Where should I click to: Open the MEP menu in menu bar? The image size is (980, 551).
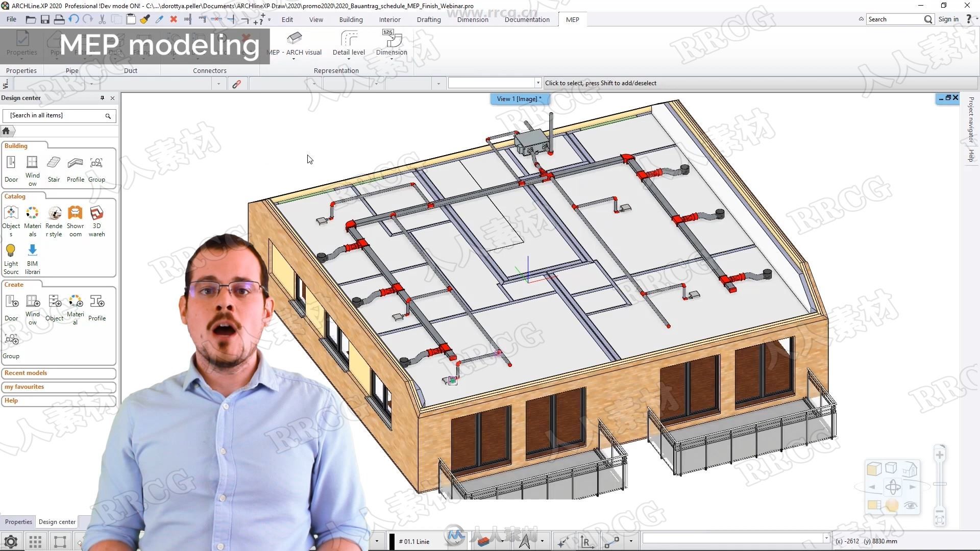tap(572, 19)
